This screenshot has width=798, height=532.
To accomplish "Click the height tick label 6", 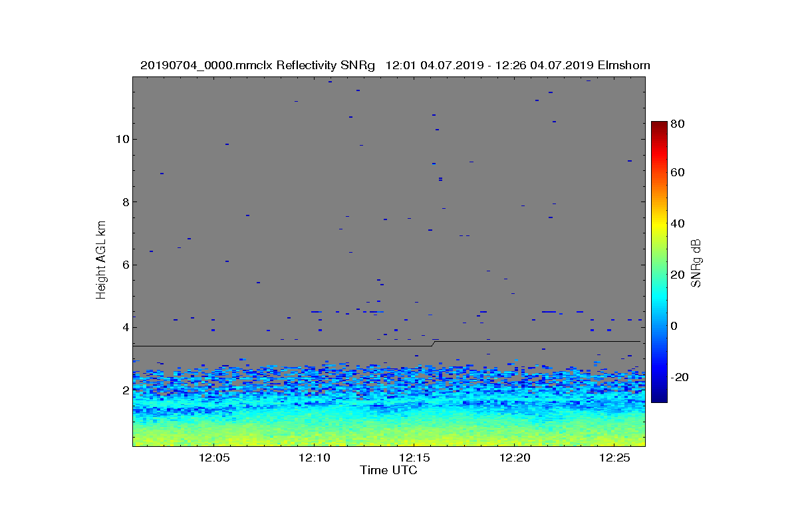I will (124, 265).
